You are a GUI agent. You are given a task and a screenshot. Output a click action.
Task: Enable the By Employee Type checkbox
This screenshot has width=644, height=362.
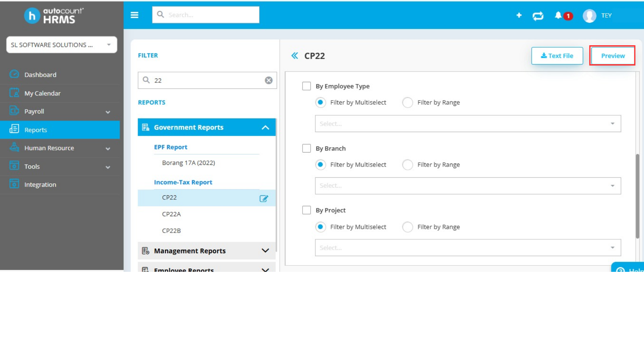tap(307, 86)
